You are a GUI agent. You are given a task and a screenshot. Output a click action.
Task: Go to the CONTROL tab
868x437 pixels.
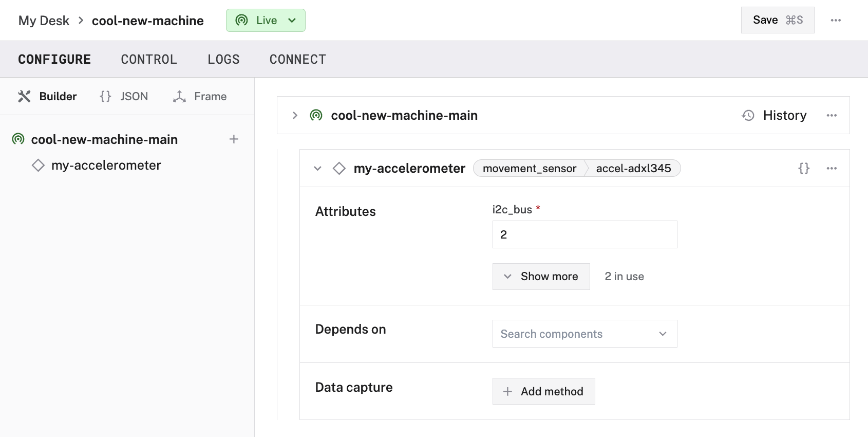149,60
